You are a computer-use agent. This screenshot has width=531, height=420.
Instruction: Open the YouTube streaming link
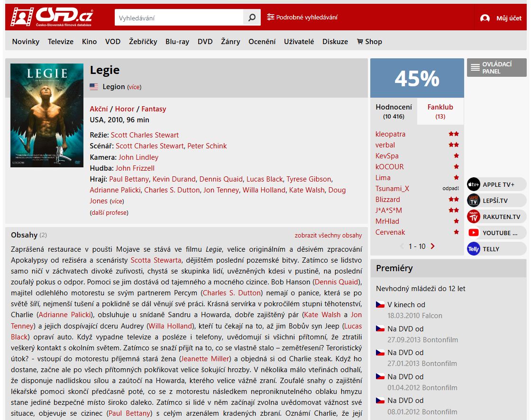point(496,233)
